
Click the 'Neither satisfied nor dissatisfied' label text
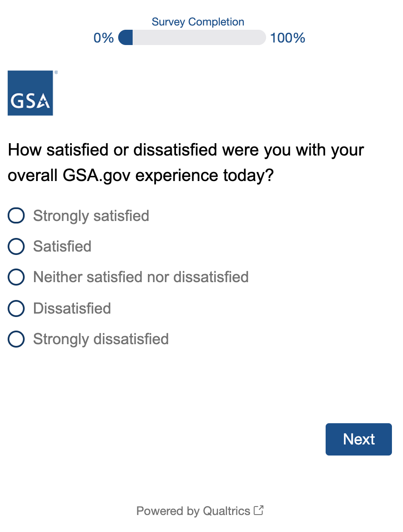tap(141, 277)
